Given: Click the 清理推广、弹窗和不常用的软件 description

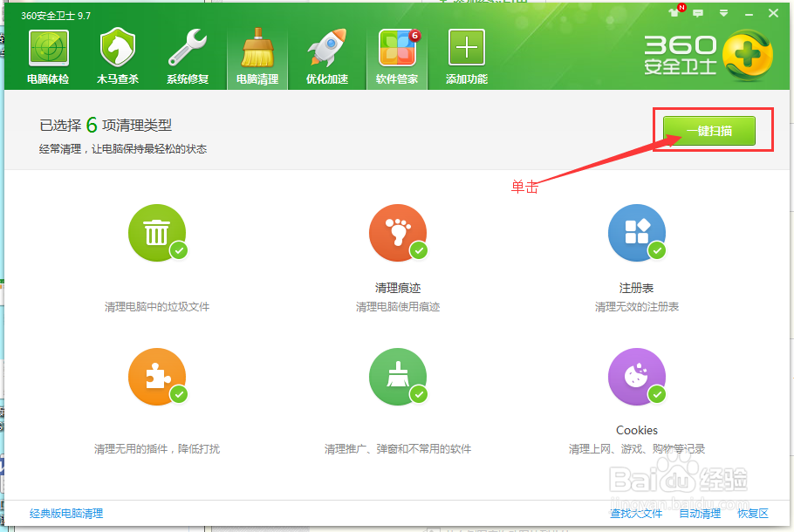Looking at the screenshot, I should point(398,449).
